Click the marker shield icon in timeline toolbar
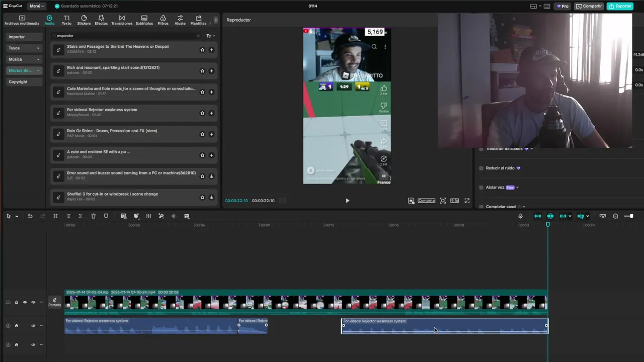This screenshot has height=362, width=644. pyautogui.click(x=106, y=216)
